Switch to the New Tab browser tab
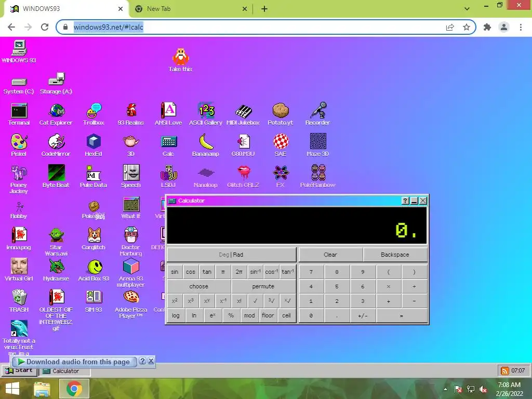 point(191,9)
